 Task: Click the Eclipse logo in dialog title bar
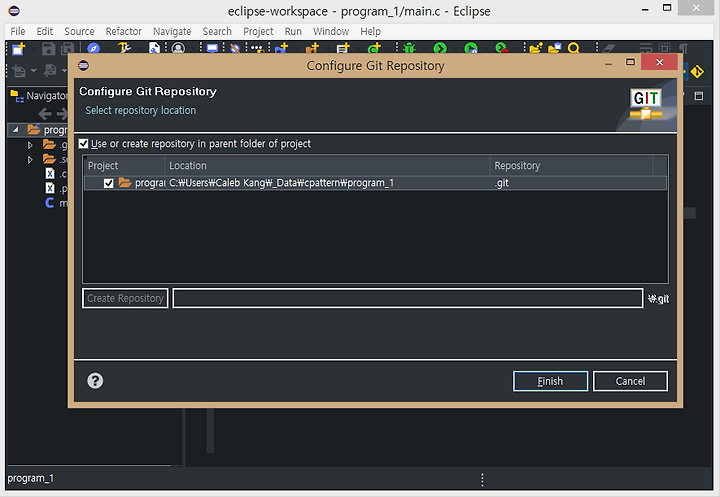(x=83, y=65)
